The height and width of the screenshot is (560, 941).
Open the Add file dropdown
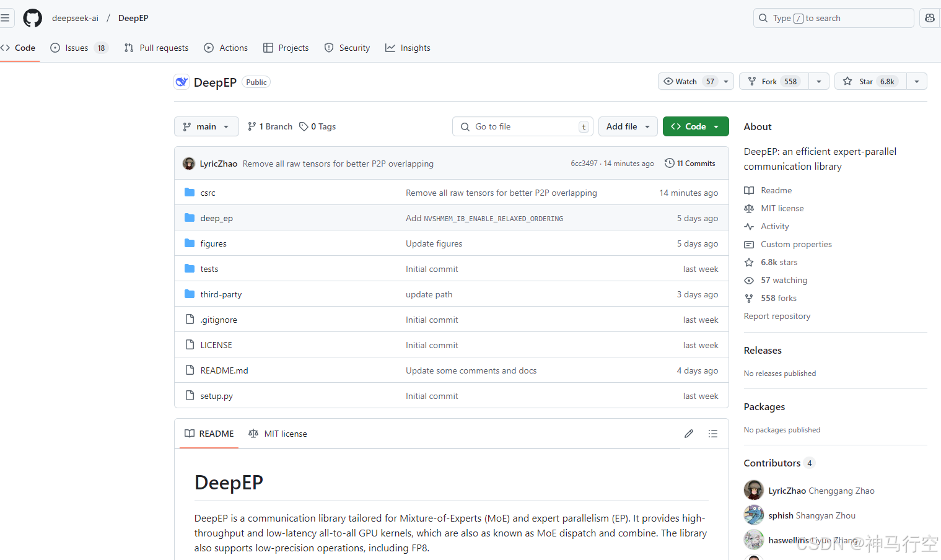pyautogui.click(x=628, y=126)
